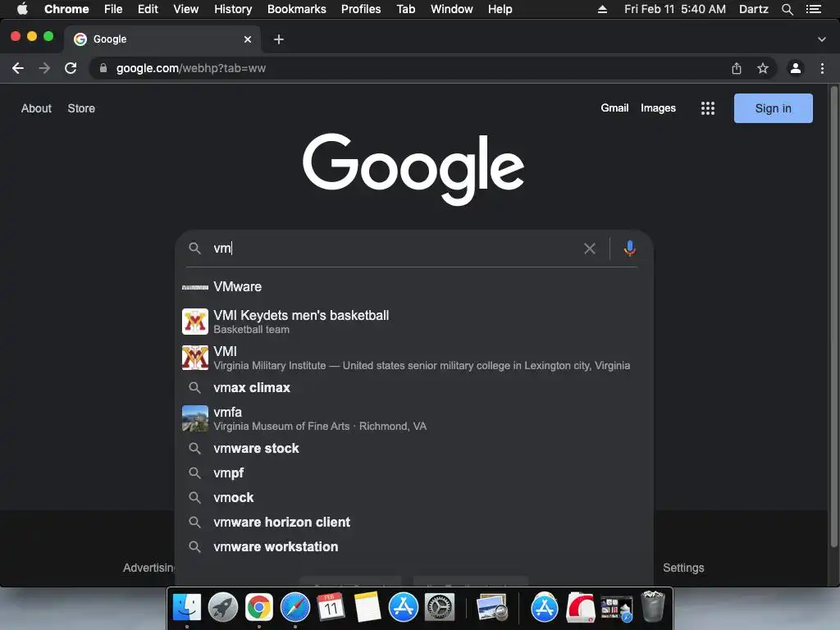Open Notes from the Dock

tap(367, 608)
